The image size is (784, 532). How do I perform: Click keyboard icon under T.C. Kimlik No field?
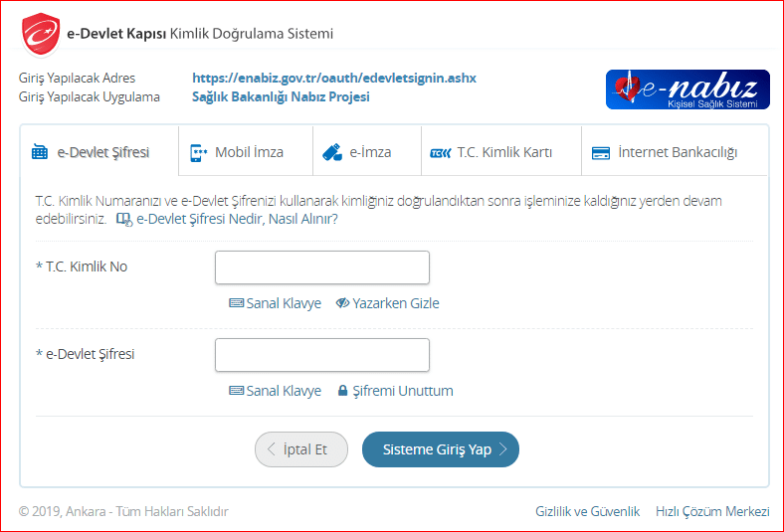[x=236, y=303]
